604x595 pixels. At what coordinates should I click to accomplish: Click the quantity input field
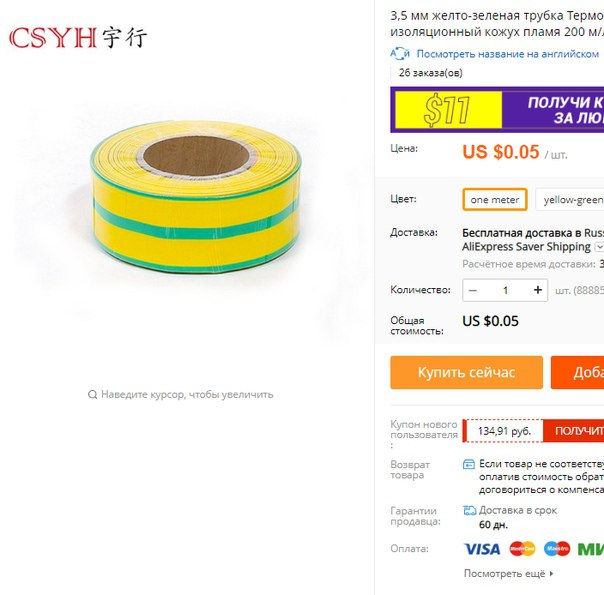tap(505, 290)
